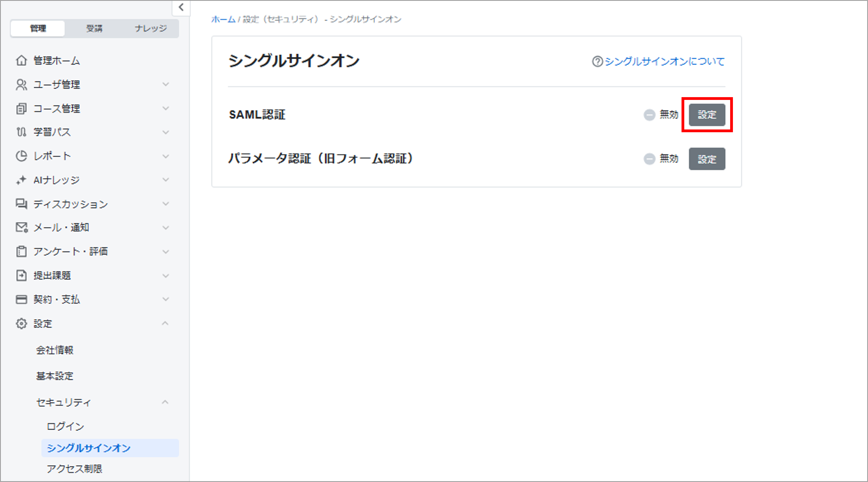Click the 契約・支払 menu label
Screen dimensions: 868x482
coord(56,300)
